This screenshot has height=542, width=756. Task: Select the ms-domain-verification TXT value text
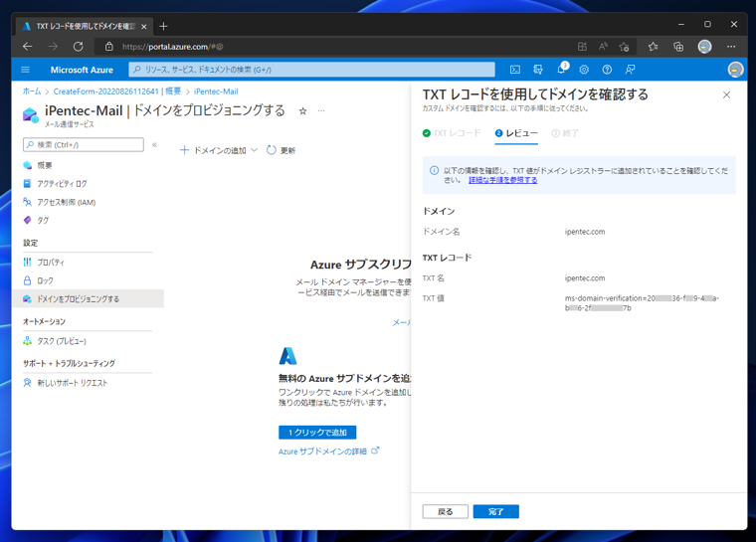642,303
